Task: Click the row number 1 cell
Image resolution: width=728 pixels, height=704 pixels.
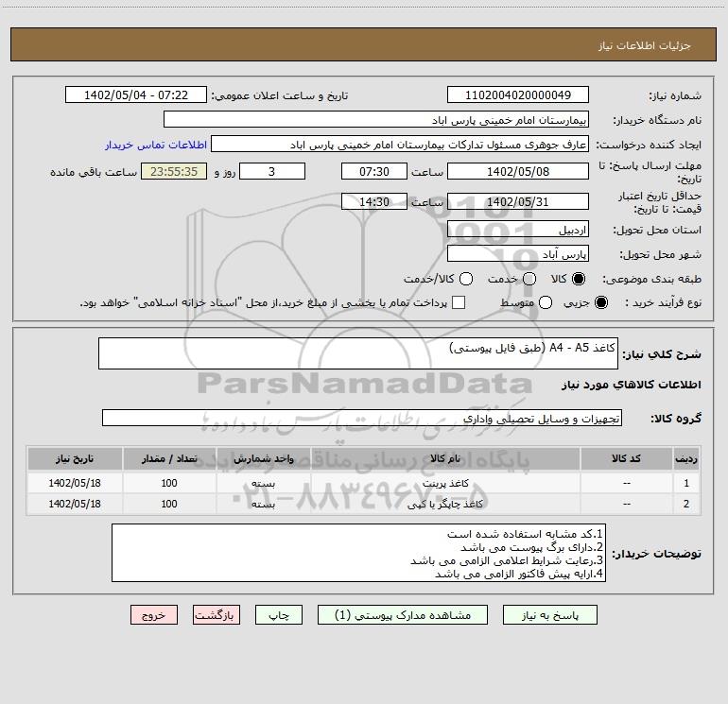Action: pos(686,483)
